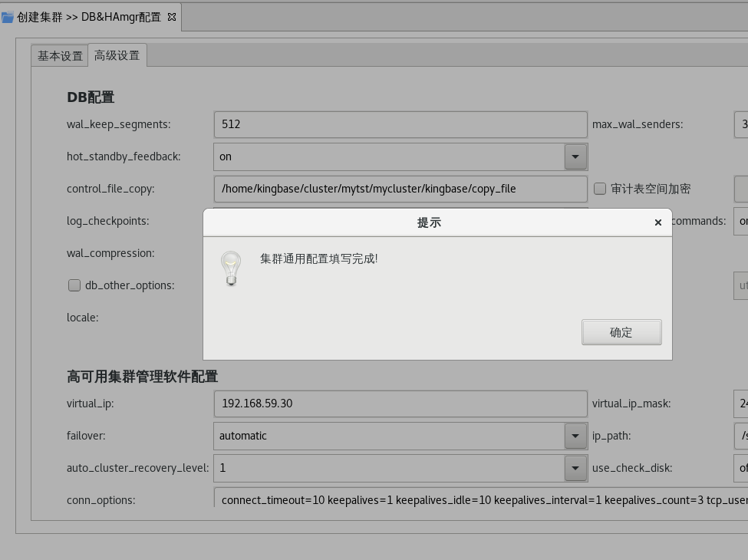The height and width of the screenshot is (560, 748).
Task: Open the use_check_disk dropdown
Action: pyautogui.click(x=741, y=468)
